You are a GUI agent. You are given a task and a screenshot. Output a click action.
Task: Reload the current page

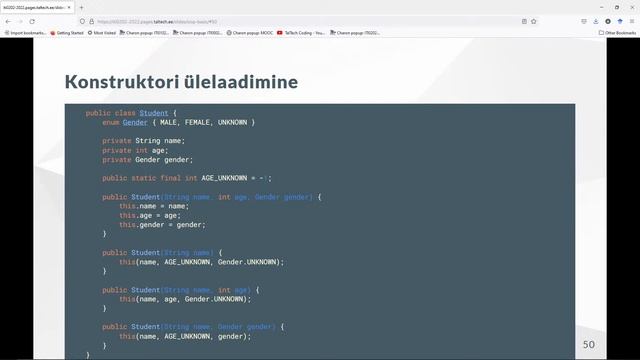coord(32,22)
